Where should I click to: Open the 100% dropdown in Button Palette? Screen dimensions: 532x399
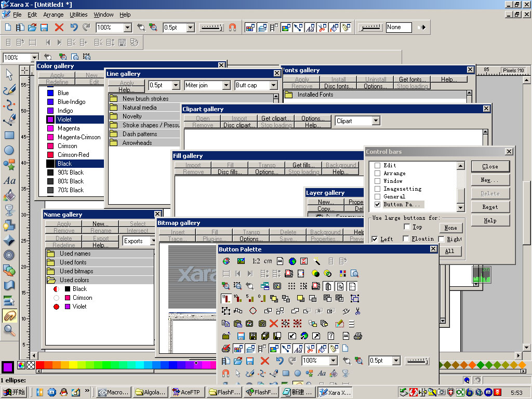coord(334,361)
